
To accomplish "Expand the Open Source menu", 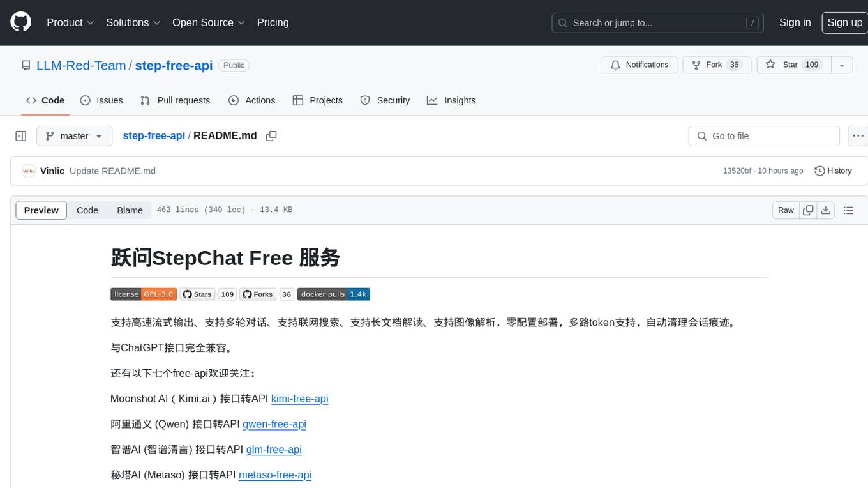I will coord(209,22).
